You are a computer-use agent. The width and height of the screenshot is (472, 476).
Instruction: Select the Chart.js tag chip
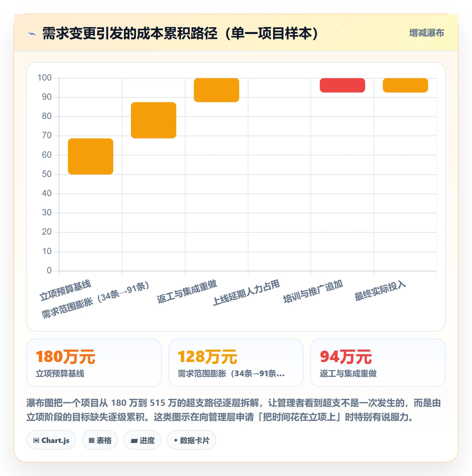[x=51, y=440]
